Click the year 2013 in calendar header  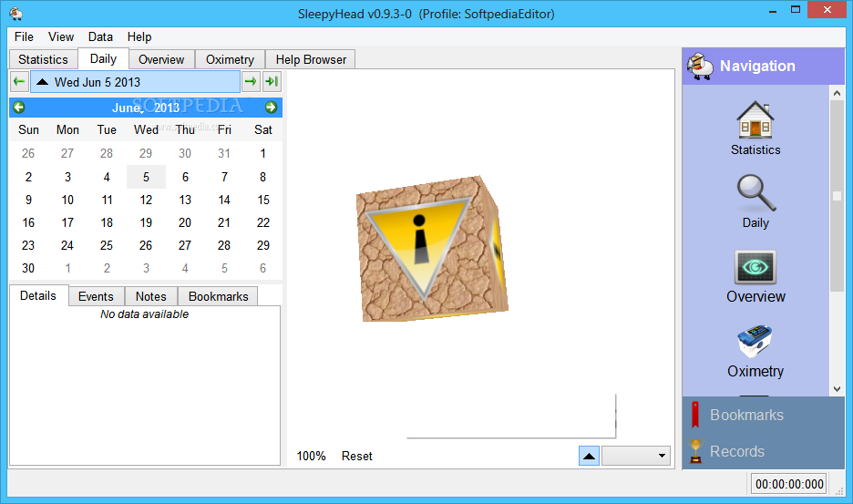(167, 108)
